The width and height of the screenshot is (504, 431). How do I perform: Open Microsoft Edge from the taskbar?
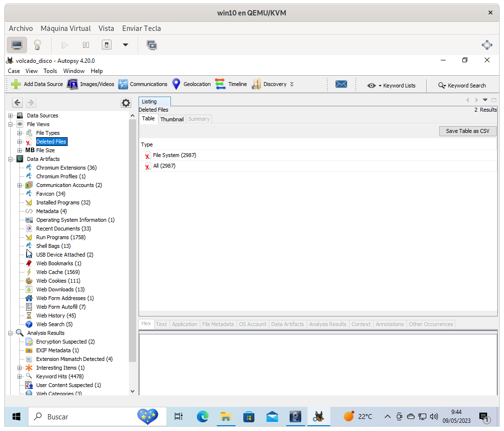click(202, 416)
